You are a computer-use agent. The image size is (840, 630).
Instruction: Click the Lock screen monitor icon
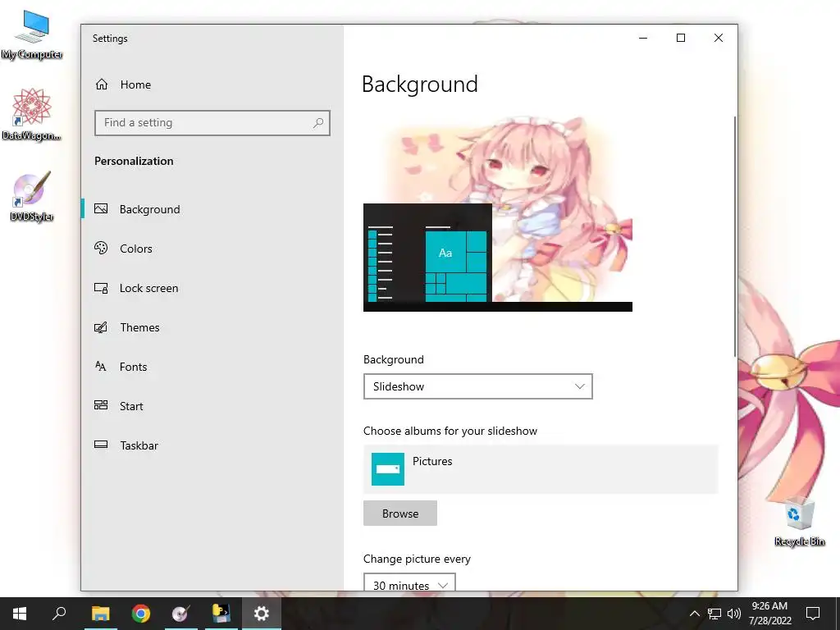coord(101,288)
